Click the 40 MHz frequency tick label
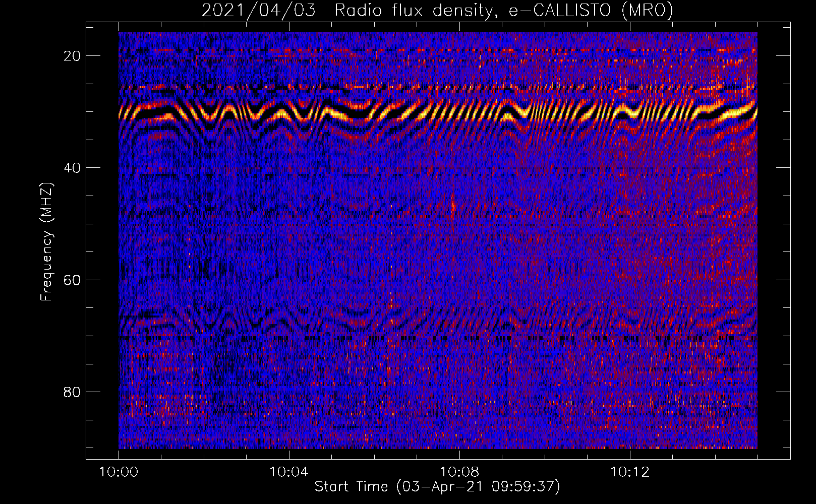 pos(72,168)
